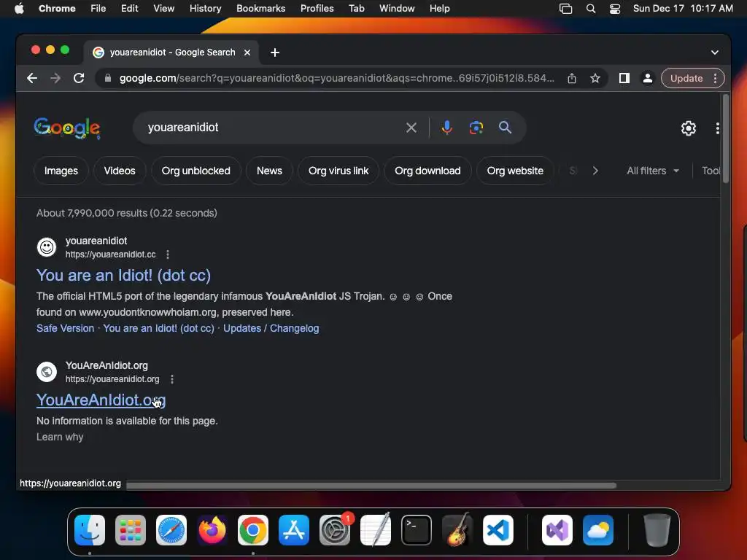Screen dimensions: 747x560
Task: Open Spotlight search in menu bar
Action: [x=591, y=9]
